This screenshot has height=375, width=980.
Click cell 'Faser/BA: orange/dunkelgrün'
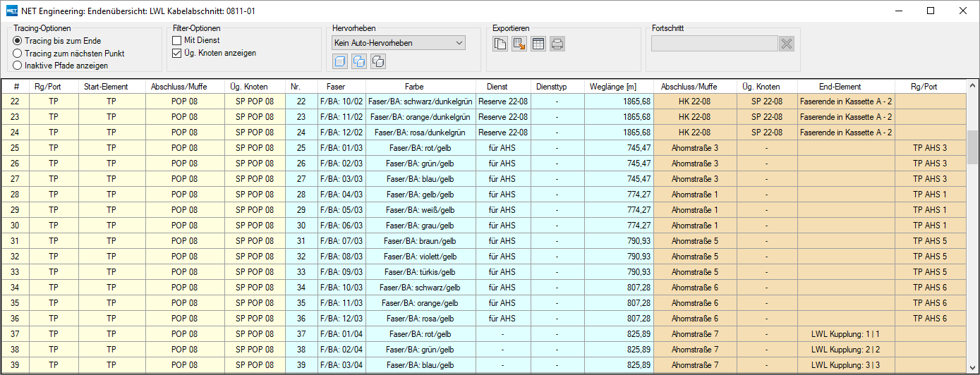tap(421, 117)
